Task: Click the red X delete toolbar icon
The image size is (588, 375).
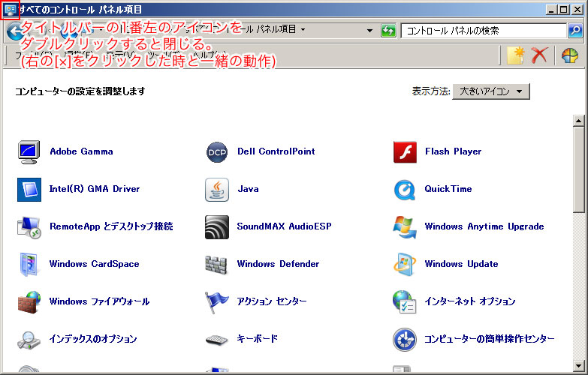Action: tap(539, 55)
